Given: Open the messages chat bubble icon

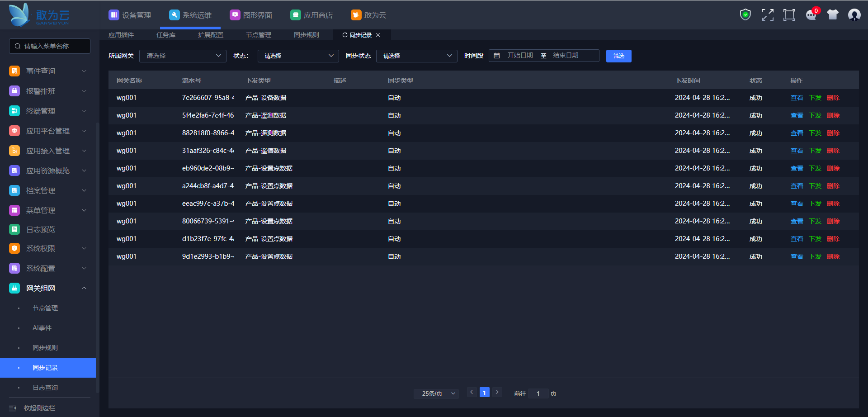Looking at the screenshot, I should (x=811, y=15).
